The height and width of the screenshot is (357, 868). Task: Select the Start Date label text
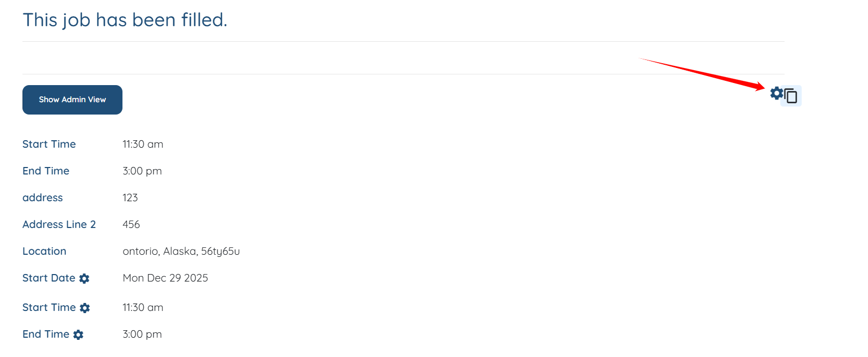click(49, 278)
